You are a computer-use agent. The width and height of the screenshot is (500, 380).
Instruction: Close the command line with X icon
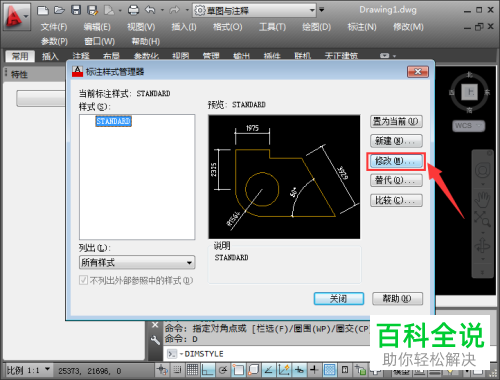coord(155,324)
